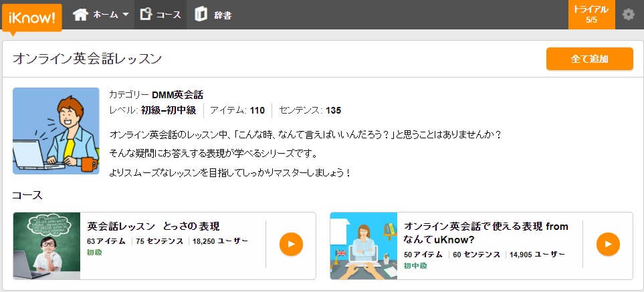644x292 pixels.
Task: Click the 18,250 ユーザー count
Action: (220, 241)
